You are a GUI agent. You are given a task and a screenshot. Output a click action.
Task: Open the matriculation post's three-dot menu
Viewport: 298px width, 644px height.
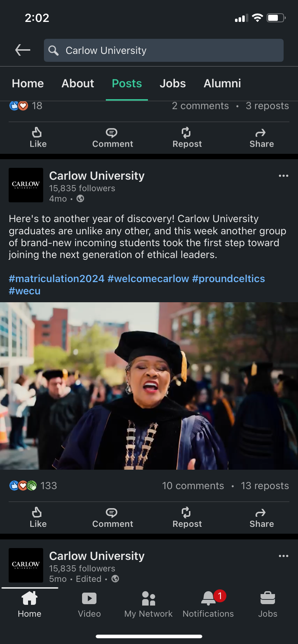pos(283,176)
